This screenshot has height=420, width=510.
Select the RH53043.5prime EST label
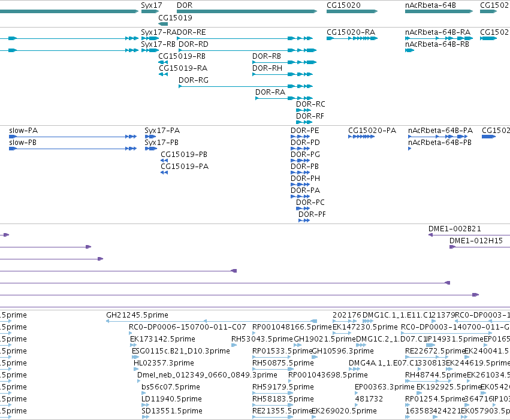262,339
